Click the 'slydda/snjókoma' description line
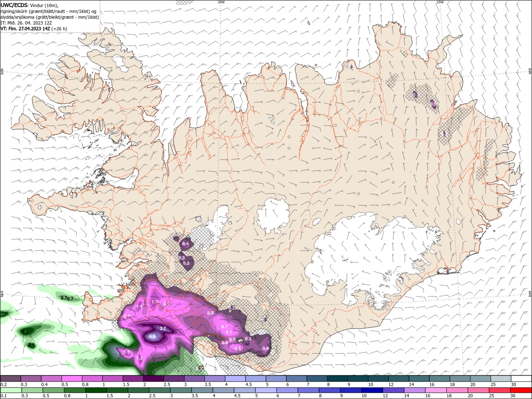 (x=49, y=17)
